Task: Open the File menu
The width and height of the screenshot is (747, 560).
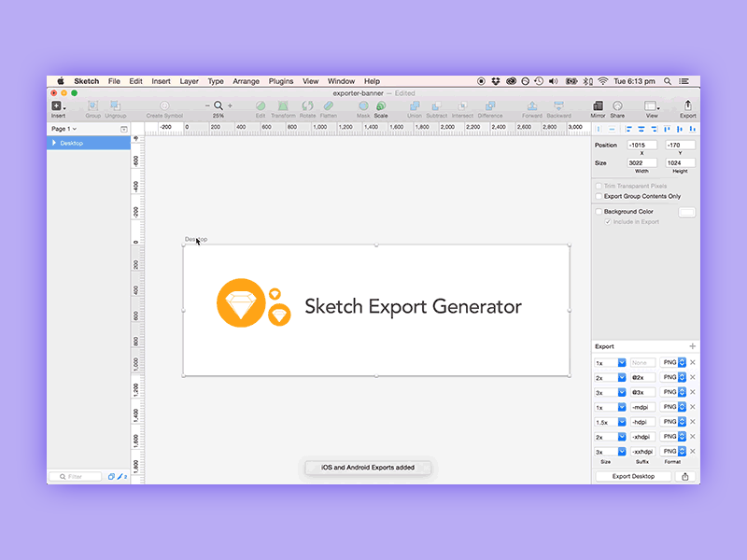Action: pyautogui.click(x=114, y=81)
